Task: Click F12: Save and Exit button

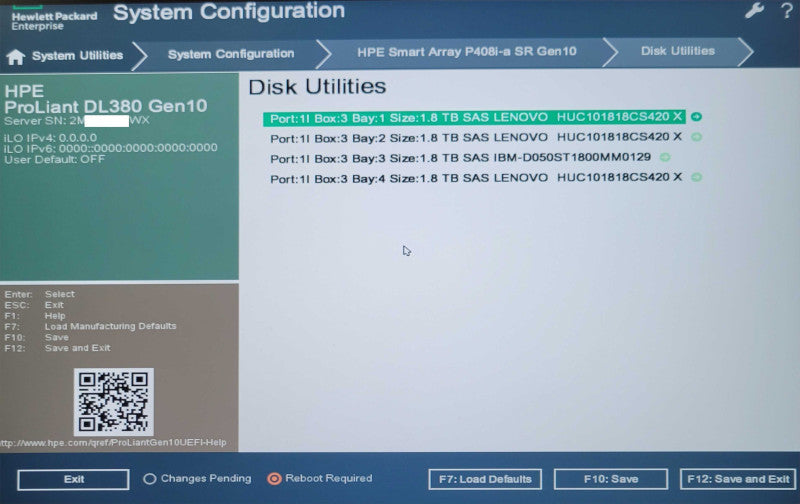Action: pyautogui.click(x=738, y=479)
